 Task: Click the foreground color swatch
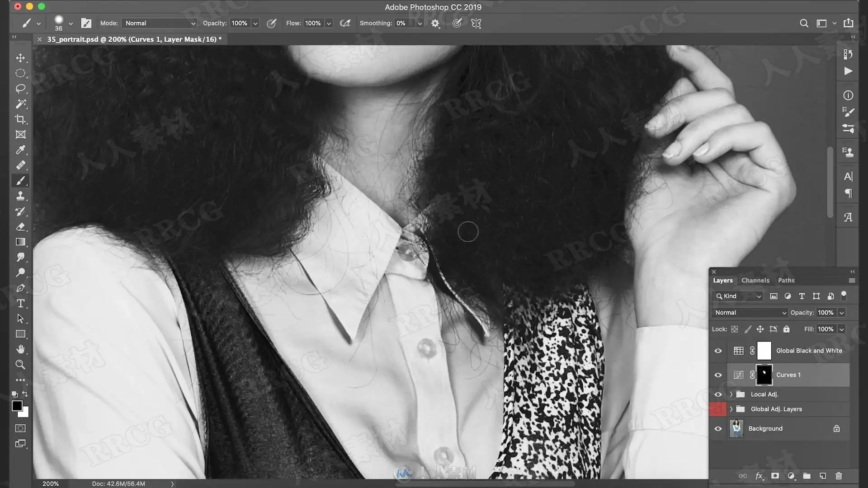17,406
